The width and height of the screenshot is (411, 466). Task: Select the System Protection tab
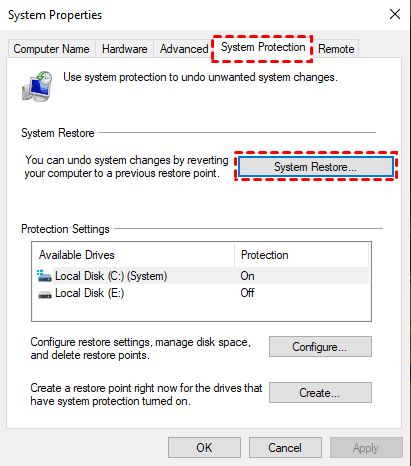coord(263,48)
